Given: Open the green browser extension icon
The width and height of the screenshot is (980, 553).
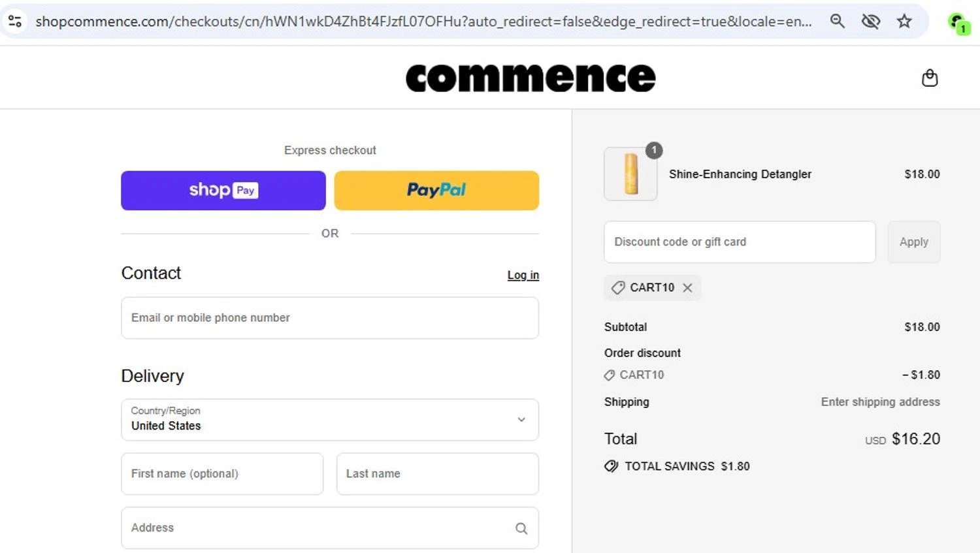Looking at the screenshot, I should [x=958, y=23].
